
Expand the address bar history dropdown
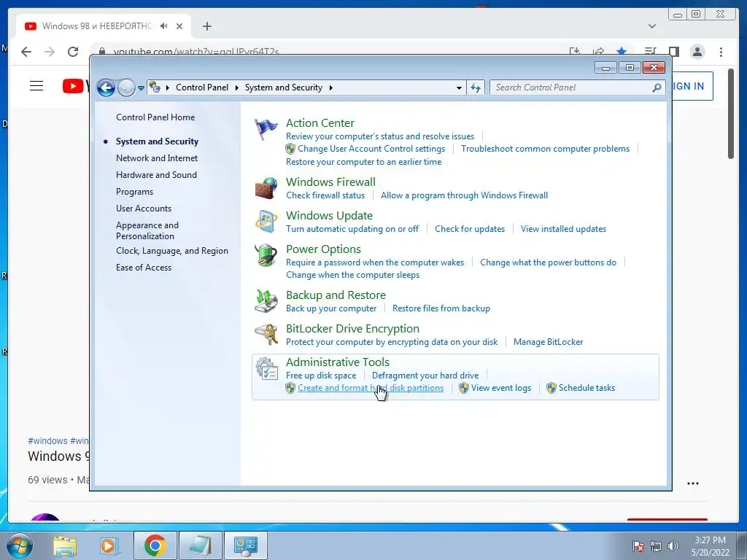(x=459, y=87)
